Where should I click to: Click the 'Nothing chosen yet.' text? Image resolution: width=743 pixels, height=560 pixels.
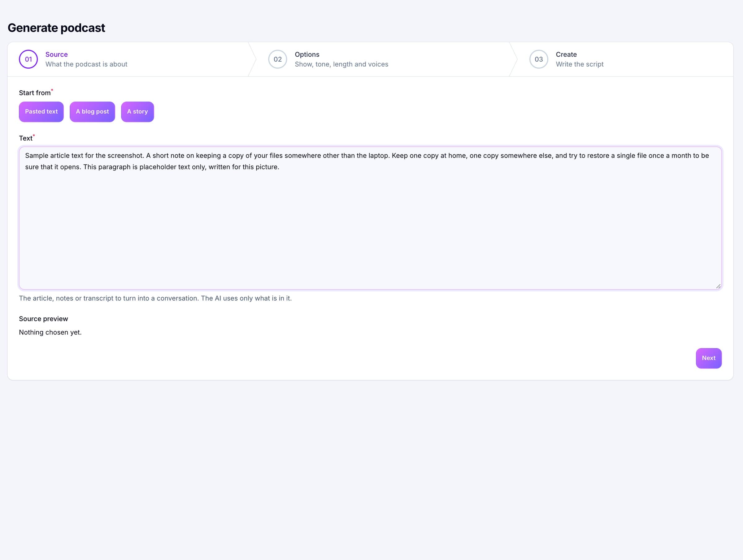click(50, 332)
